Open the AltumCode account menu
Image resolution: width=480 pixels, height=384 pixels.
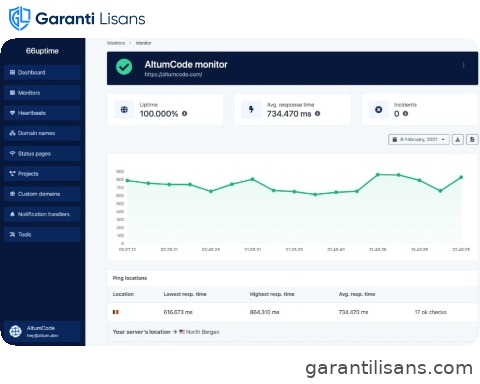tap(42, 332)
